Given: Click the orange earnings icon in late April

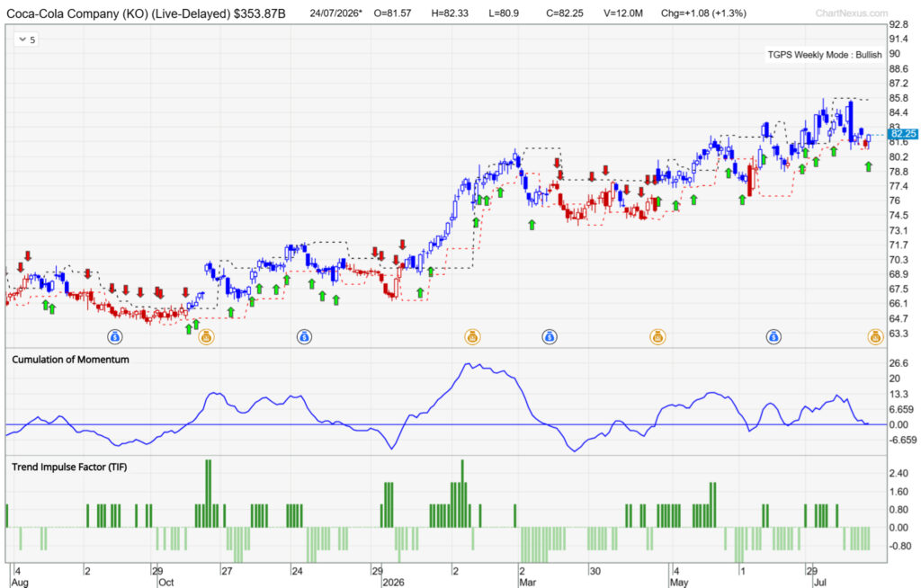Looking at the screenshot, I should (x=657, y=336).
